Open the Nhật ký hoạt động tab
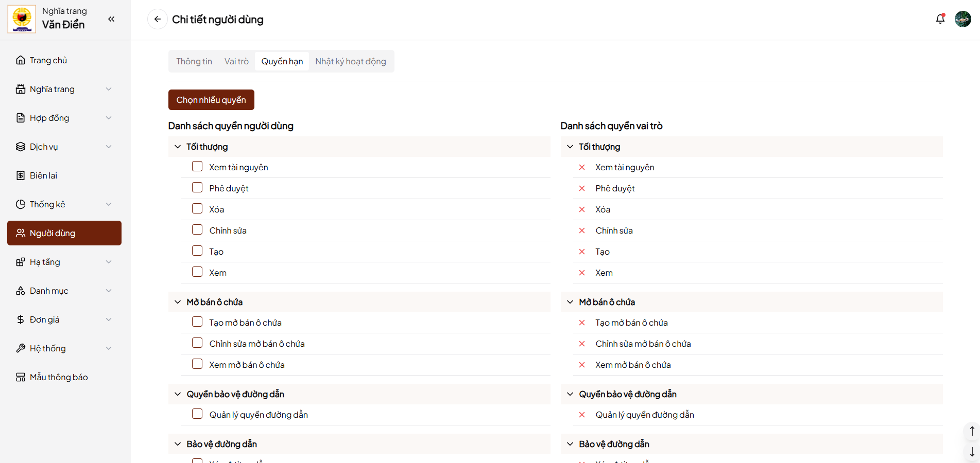Image resolution: width=980 pixels, height=463 pixels. point(351,61)
